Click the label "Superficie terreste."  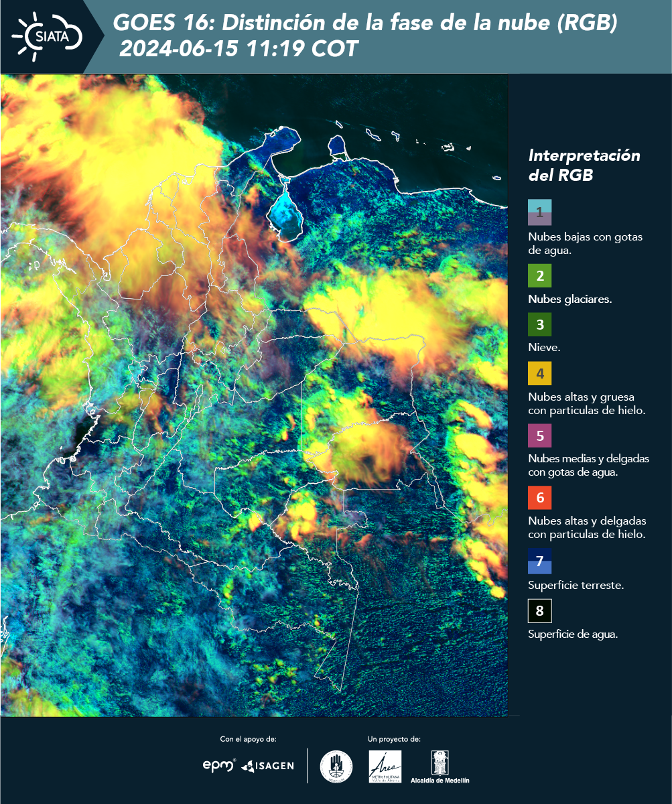(x=576, y=586)
